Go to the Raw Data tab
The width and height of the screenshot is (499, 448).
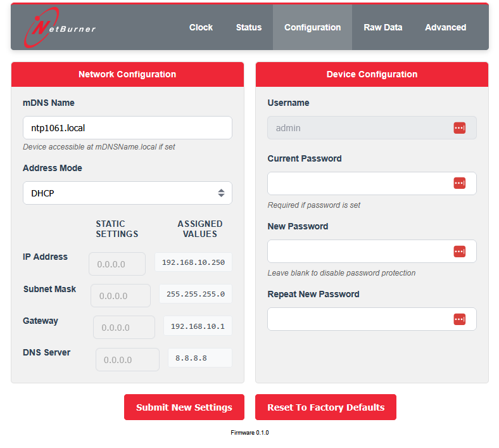click(382, 27)
